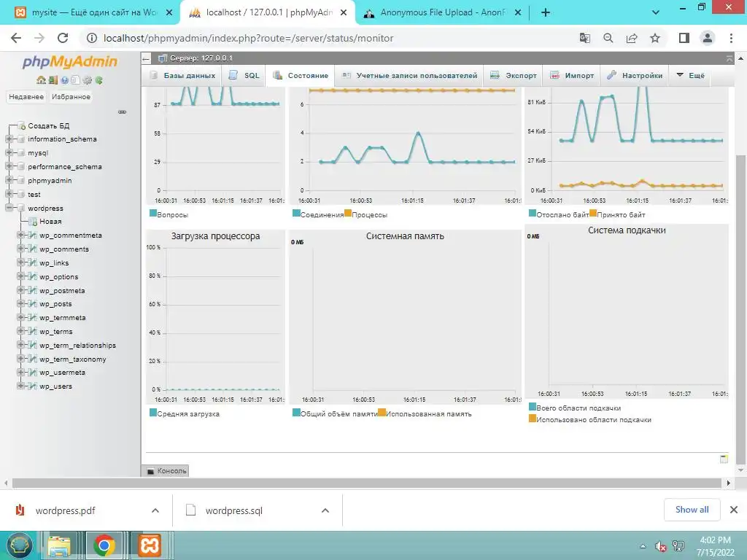Expand the performance_schema database
This screenshot has height=560, width=747.
point(9,167)
